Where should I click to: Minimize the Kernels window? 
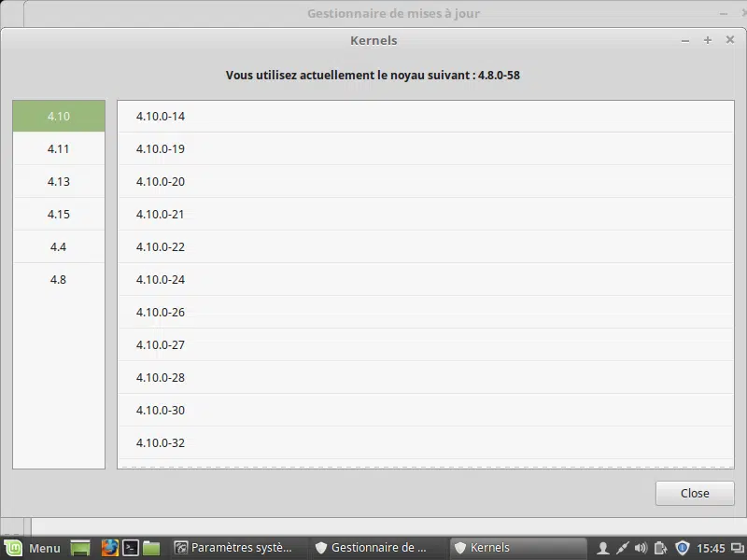(x=685, y=41)
